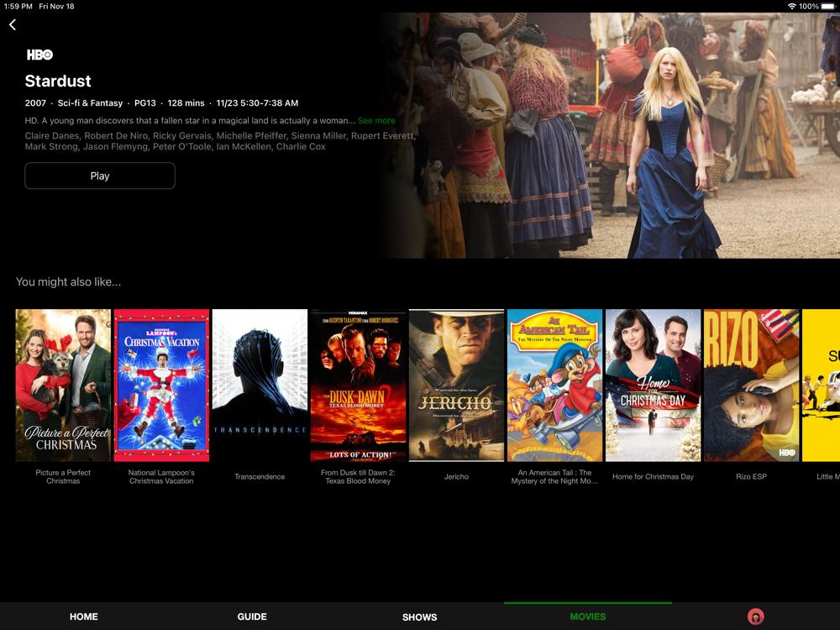
Task: Select 'National Lampoon's Christmas Vacation' title text
Action: (x=161, y=477)
